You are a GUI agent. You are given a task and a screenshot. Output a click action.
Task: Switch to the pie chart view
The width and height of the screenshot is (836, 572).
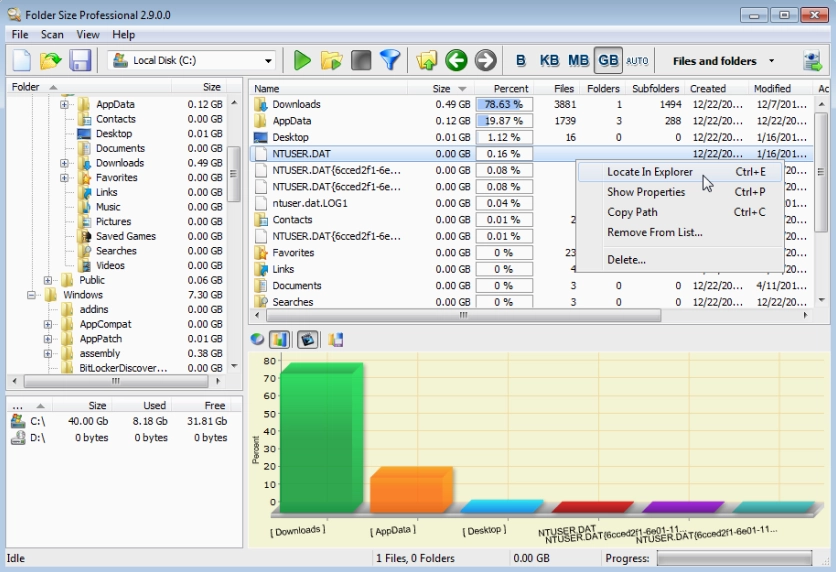tap(258, 340)
